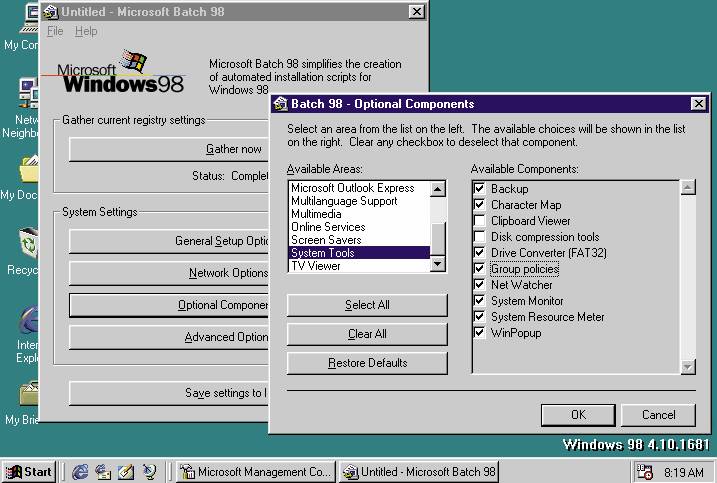
Task: Choose Multimedia in Available Areas list
Action: coord(359,214)
